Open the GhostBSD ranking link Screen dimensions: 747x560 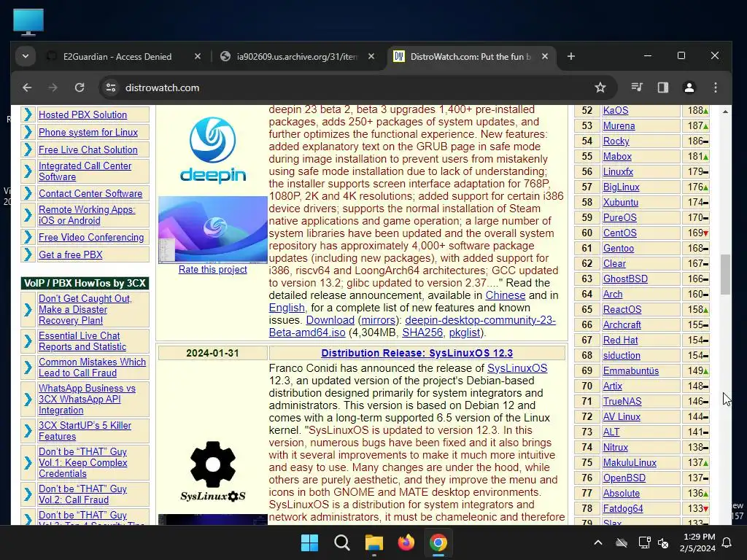click(625, 279)
